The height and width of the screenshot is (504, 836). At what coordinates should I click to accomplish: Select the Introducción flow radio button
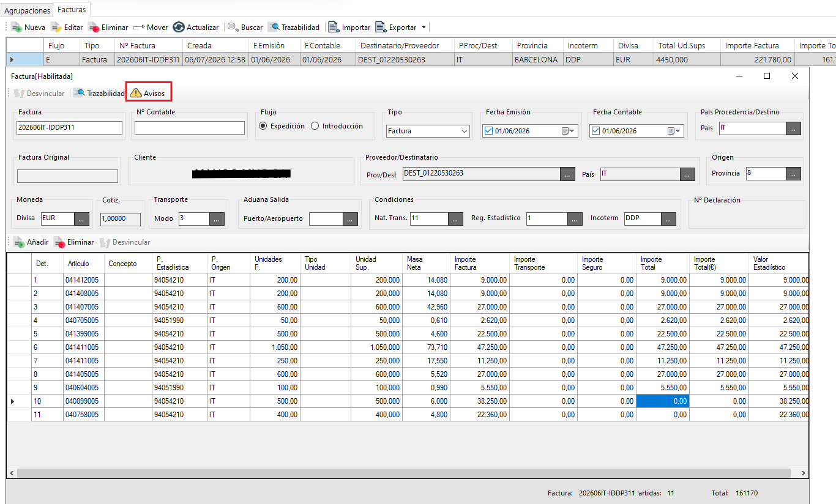click(315, 126)
